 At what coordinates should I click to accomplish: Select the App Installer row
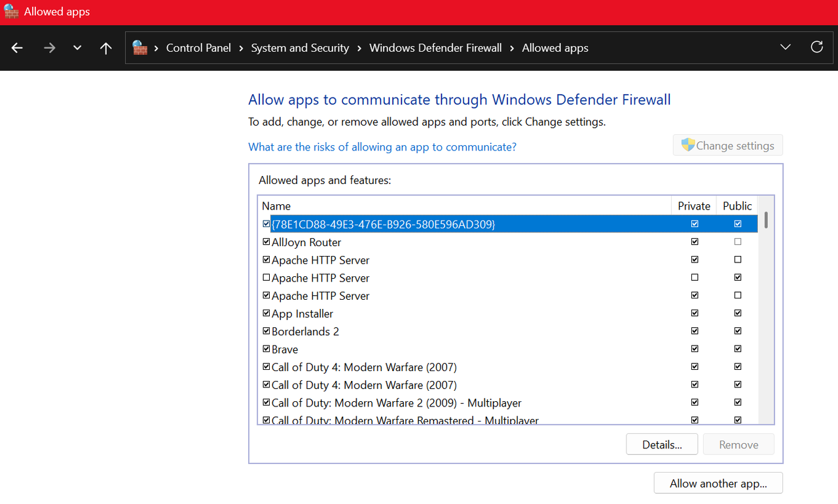click(509, 314)
